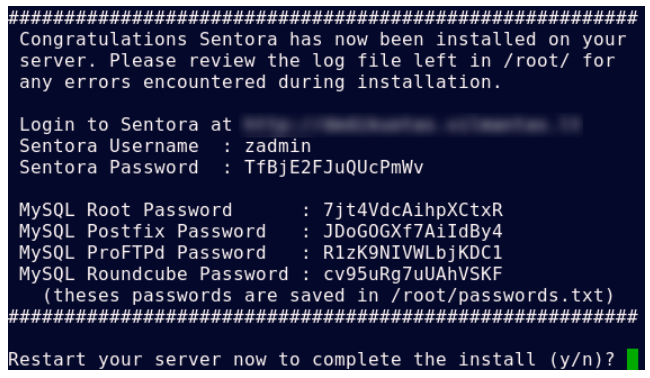Click the /root/ log file path
The image size is (650, 378).
536,61
